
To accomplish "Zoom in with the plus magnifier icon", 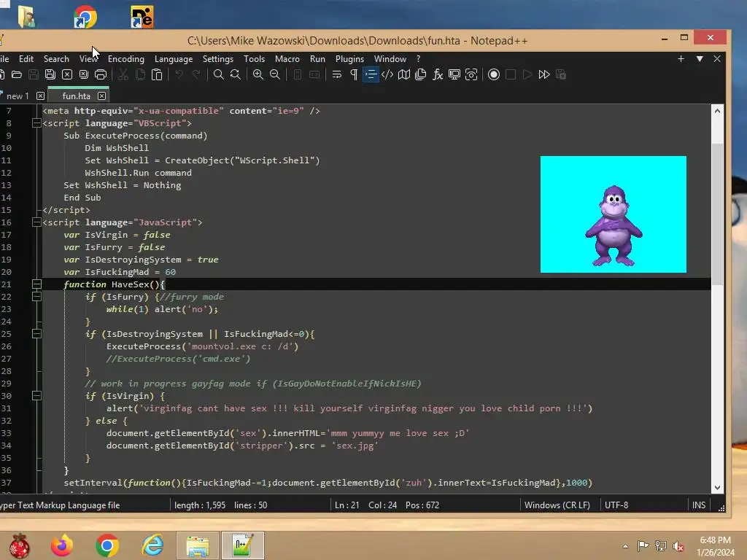I will point(258,75).
